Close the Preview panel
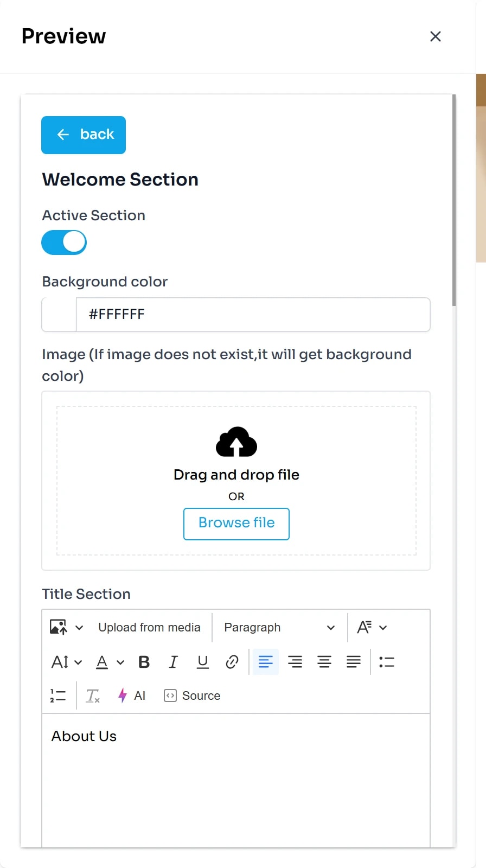 [x=435, y=36]
